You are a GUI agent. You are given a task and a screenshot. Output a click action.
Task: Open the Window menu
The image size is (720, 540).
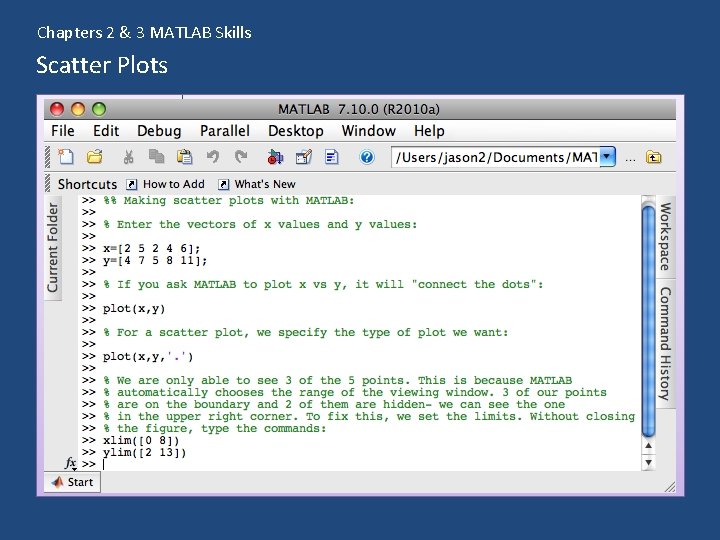369,131
